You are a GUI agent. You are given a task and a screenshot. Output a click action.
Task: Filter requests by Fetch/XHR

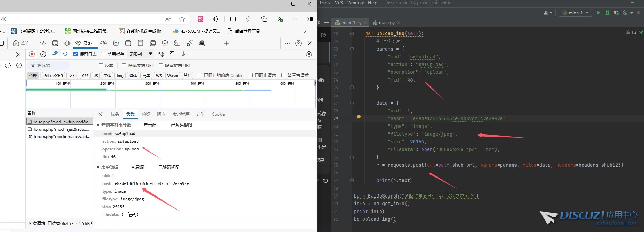pos(54,75)
